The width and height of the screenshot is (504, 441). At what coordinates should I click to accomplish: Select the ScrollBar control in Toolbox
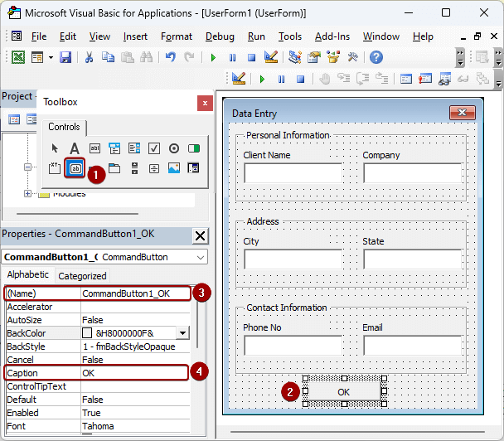click(134, 168)
